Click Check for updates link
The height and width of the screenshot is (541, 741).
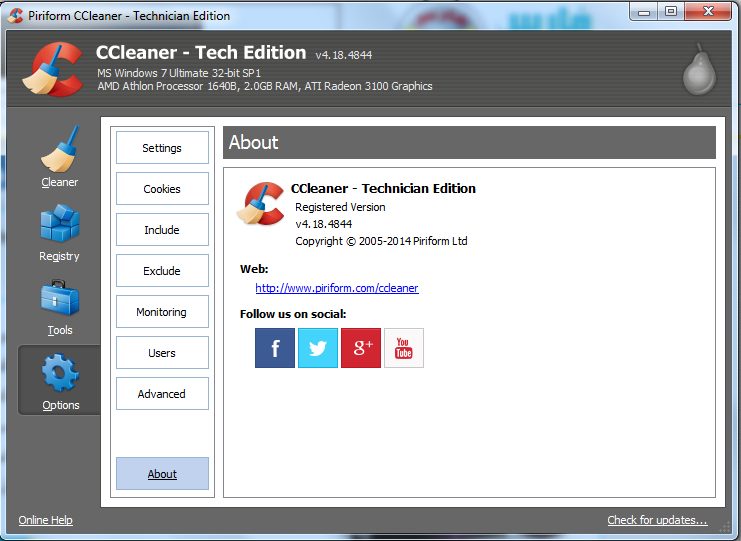coord(657,520)
